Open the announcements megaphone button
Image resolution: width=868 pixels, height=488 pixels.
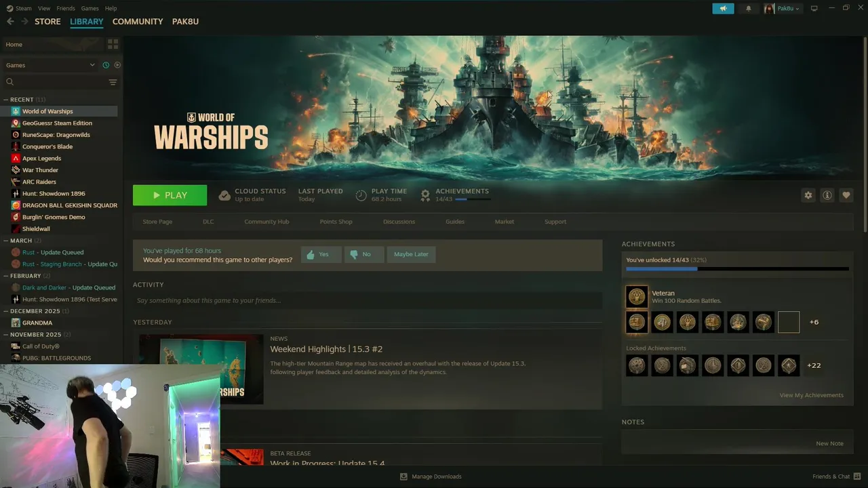[723, 8]
